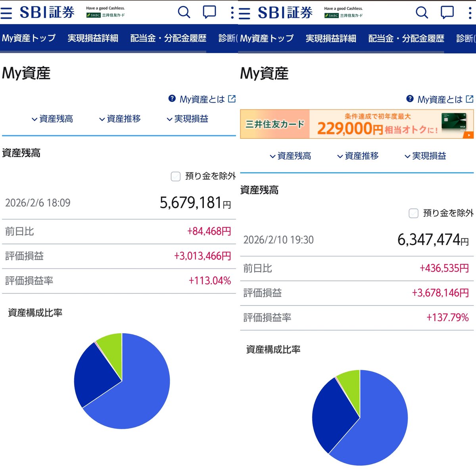Click question mark help icon, left screenshot
The width and height of the screenshot is (476, 476).
coord(172,98)
